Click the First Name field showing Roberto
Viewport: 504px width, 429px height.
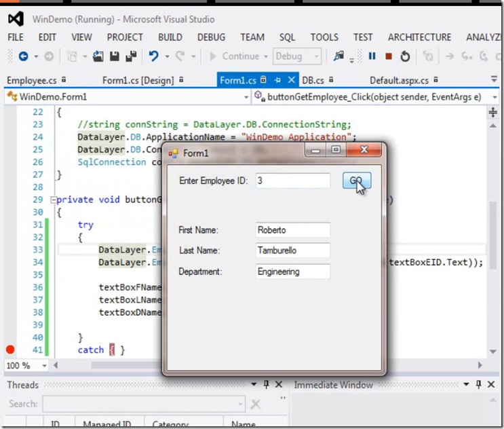(293, 230)
